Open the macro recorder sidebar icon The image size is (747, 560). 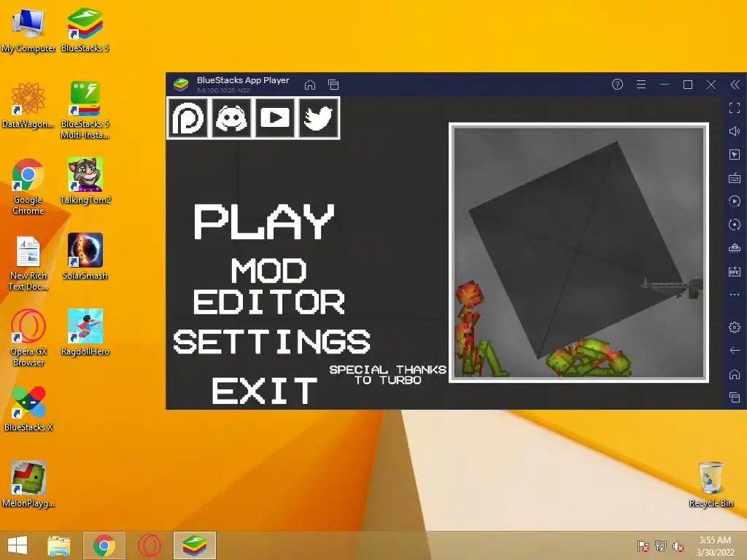735,201
